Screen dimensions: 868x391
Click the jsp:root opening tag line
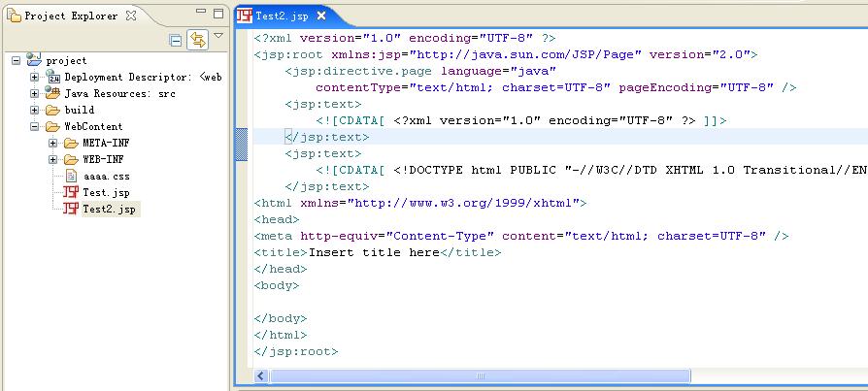click(x=506, y=54)
